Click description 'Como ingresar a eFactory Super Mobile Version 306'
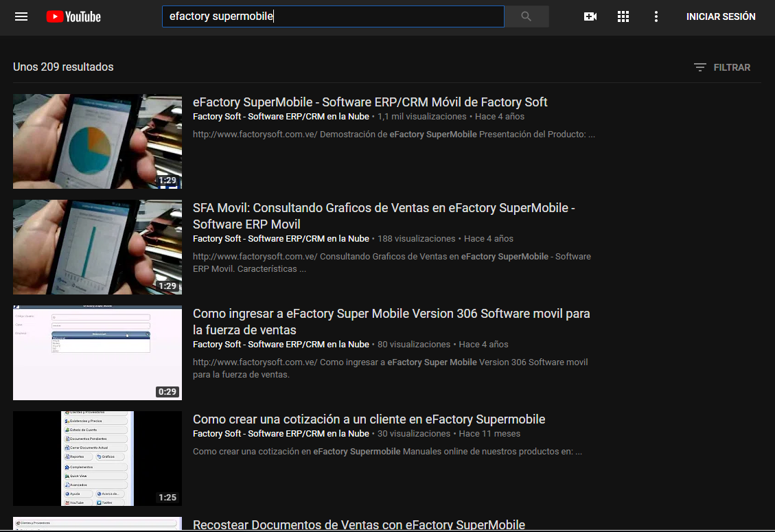The width and height of the screenshot is (775, 532). pyautogui.click(x=391, y=369)
